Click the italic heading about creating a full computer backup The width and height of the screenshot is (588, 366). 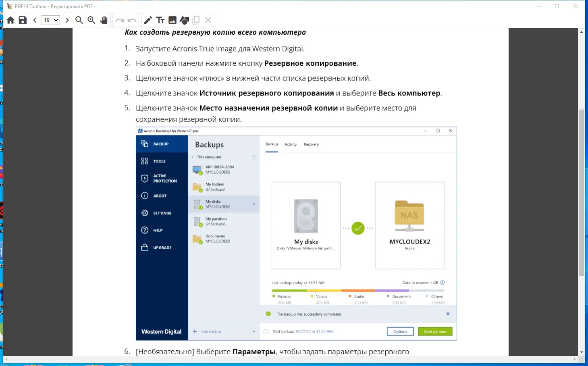point(215,32)
